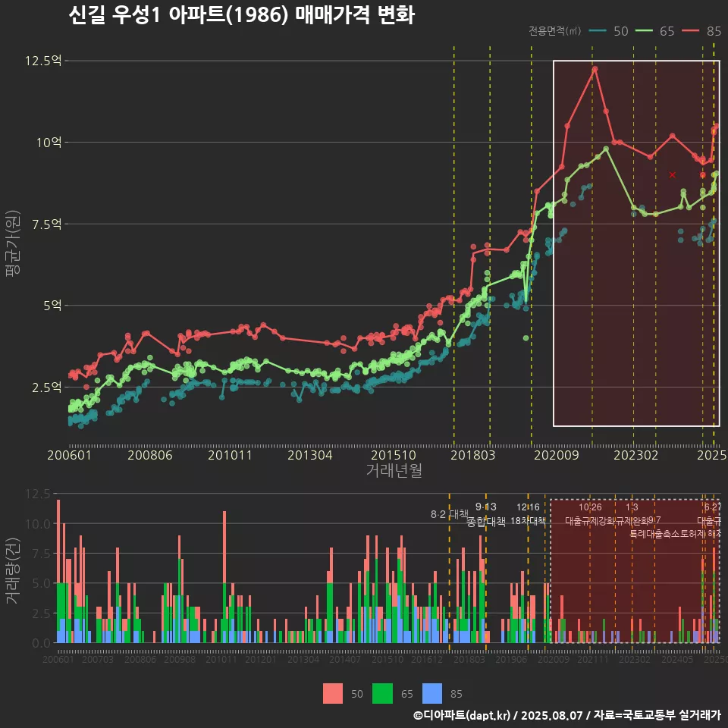Click the blue 85 volume legend swatch
The image size is (728, 728).
432,694
